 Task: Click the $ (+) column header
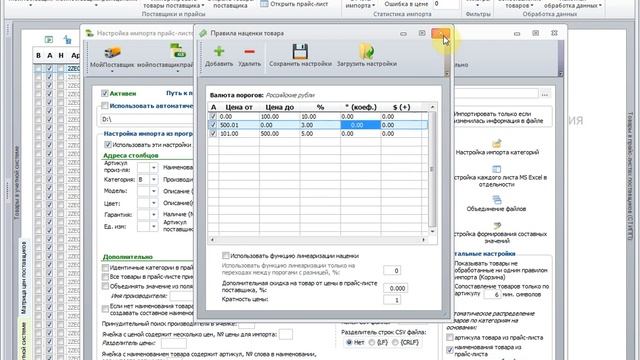coord(401,107)
